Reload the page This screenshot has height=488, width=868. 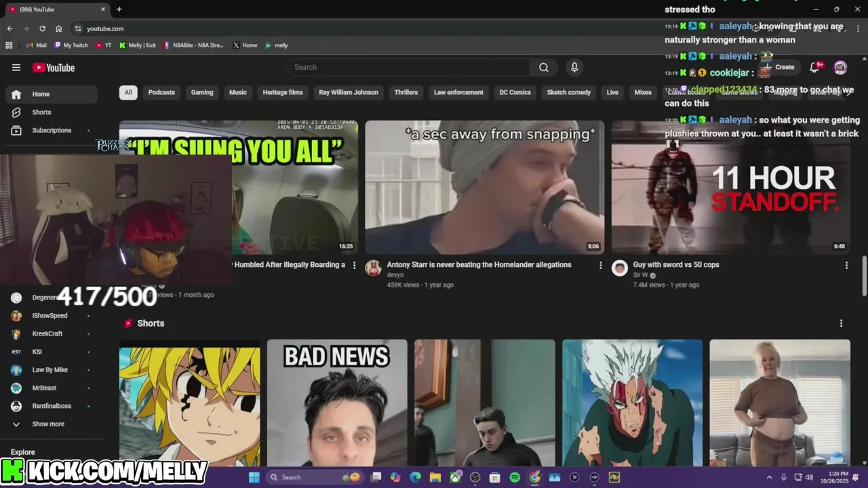[42, 28]
